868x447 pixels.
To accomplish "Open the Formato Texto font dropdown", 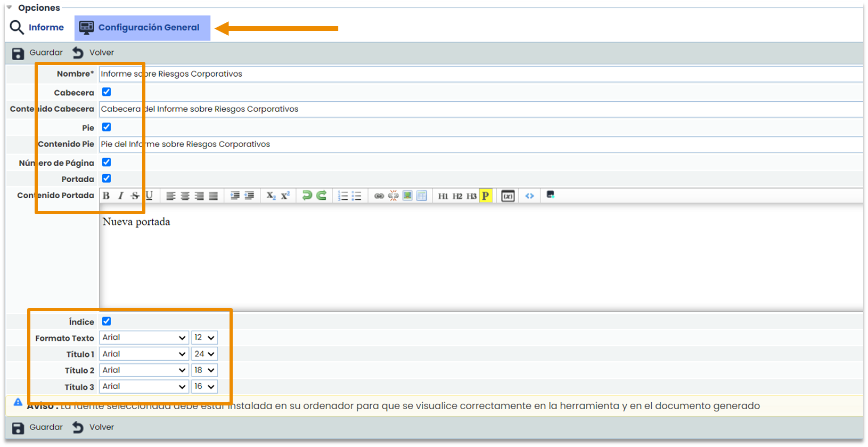I will (x=144, y=338).
